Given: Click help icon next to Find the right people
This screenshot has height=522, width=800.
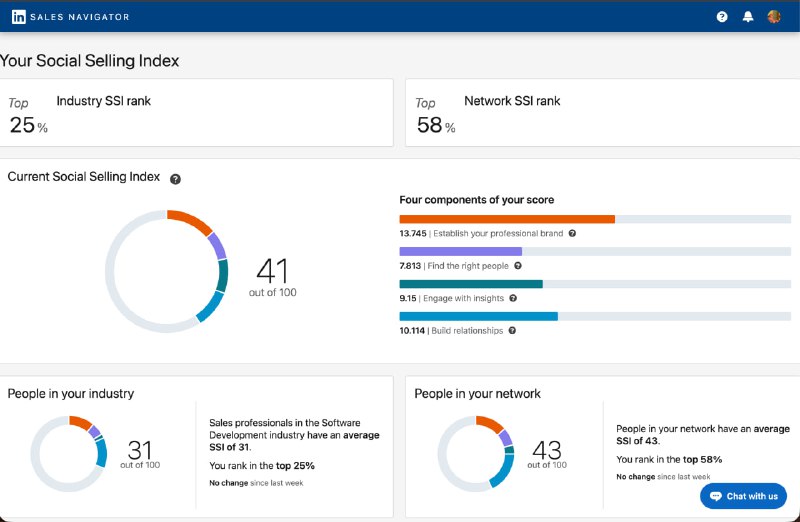Looking at the screenshot, I should pyautogui.click(x=517, y=266).
